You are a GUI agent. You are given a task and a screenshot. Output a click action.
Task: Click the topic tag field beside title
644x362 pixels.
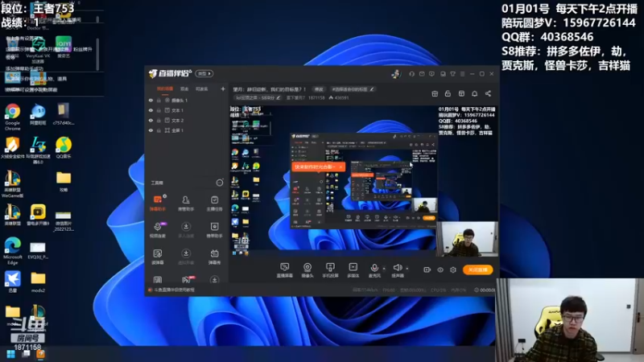point(353,89)
